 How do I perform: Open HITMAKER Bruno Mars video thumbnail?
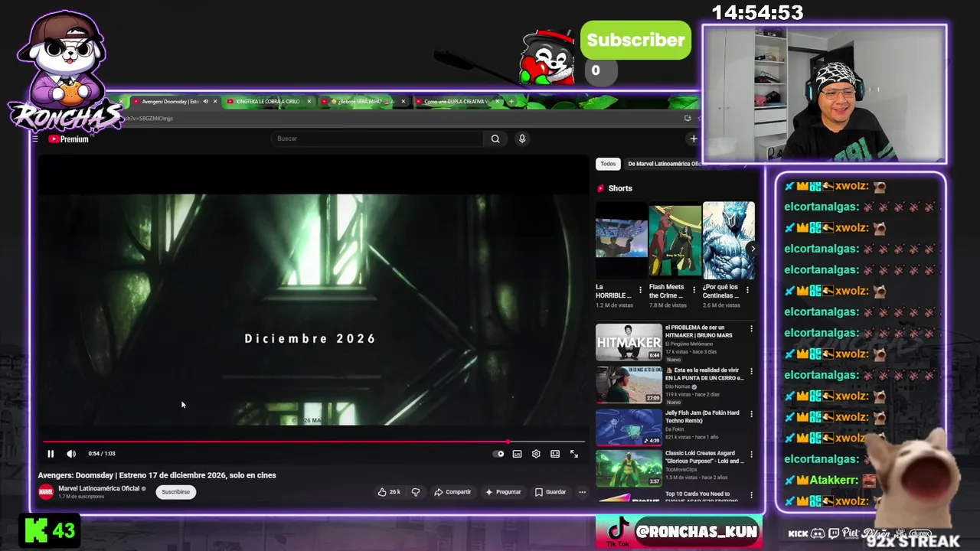pyautogui.click(x=629, y=342)
